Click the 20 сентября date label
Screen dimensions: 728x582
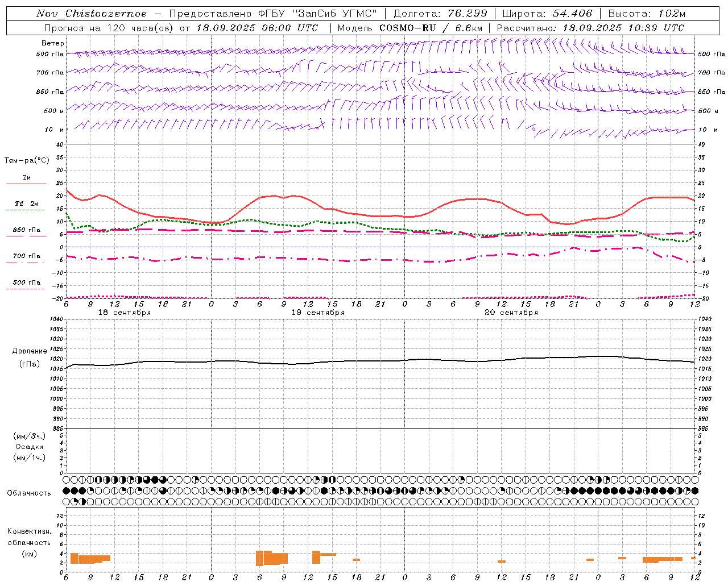click(511, 313)
